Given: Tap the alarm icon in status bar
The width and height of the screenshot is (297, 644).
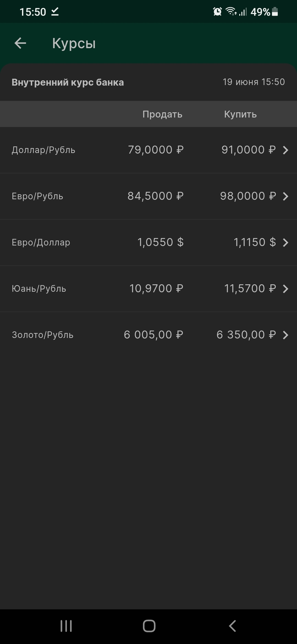Looking at the screenshot, I should [x=217, y=12].
